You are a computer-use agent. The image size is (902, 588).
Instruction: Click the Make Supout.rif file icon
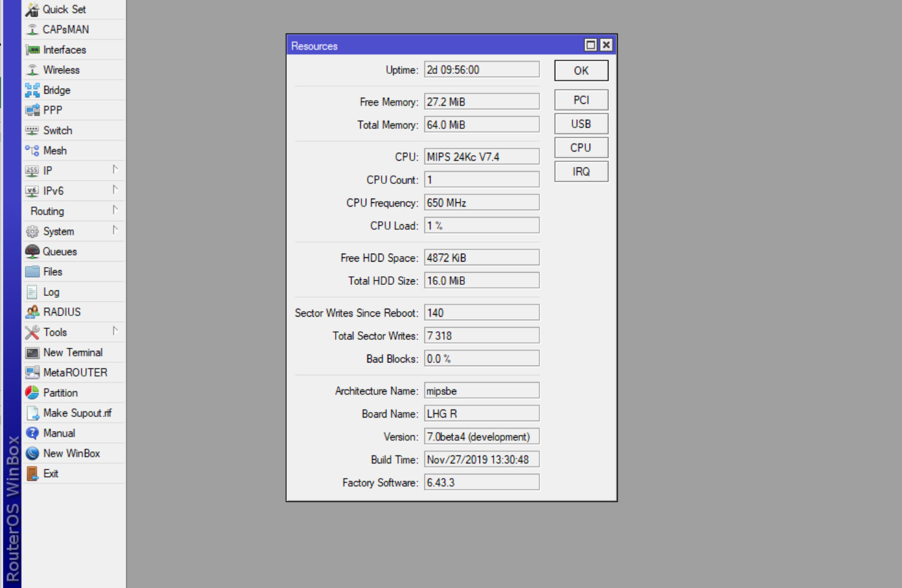[x=32, y=413]
